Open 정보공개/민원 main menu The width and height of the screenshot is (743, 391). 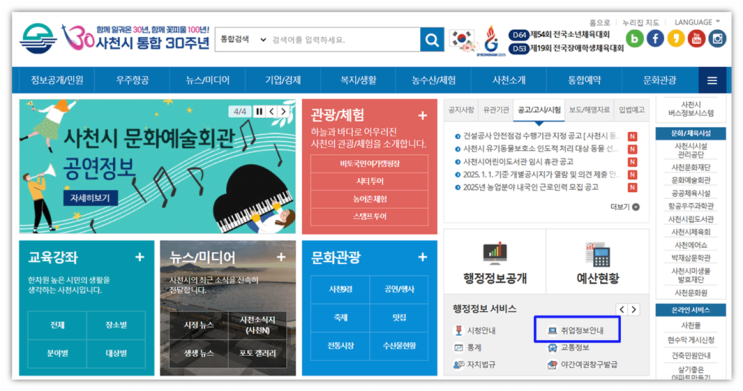(57, 81)
